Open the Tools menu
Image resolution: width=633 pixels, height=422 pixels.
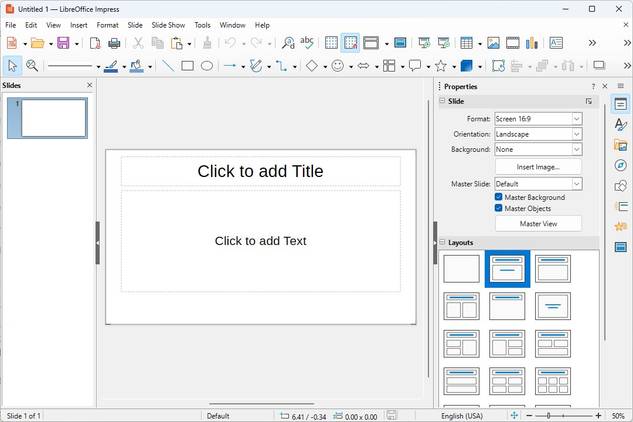pos(202,25)
